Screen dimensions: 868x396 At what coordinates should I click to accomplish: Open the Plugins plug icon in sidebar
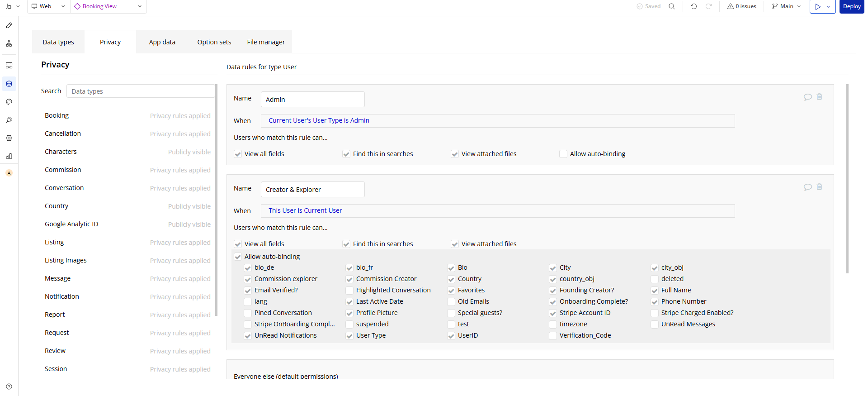tap(9, 120)
